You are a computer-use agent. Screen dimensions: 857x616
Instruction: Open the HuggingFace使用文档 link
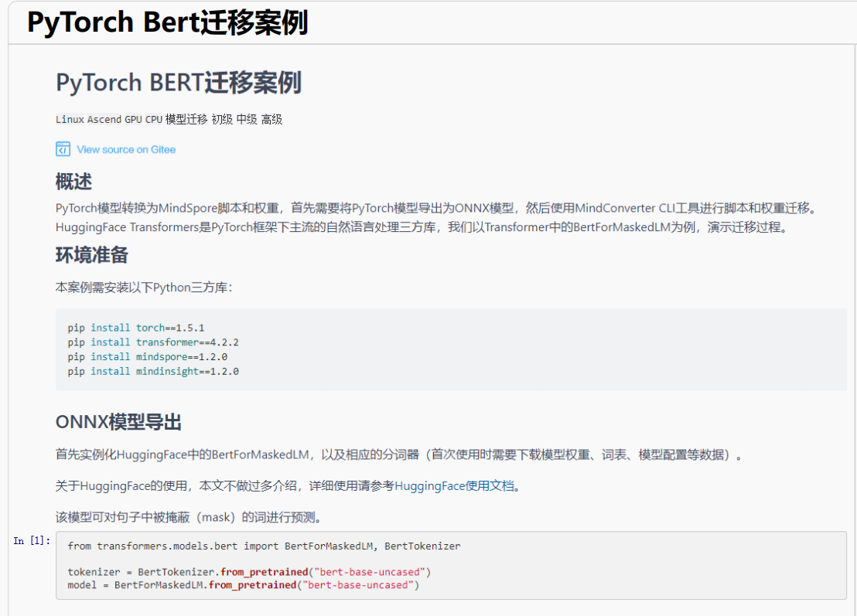point(455,486)
